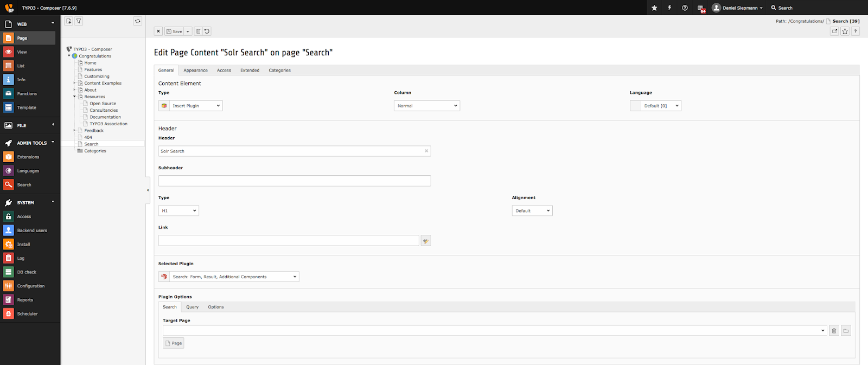Open the View module
This screenshot has width=868, height=365.
click(x=28, y=52)
